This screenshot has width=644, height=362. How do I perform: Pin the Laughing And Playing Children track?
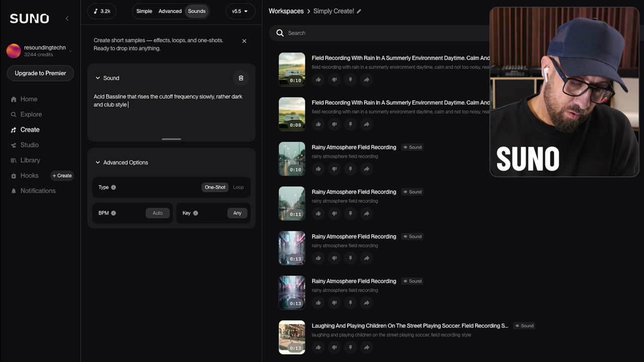[350, 347]
